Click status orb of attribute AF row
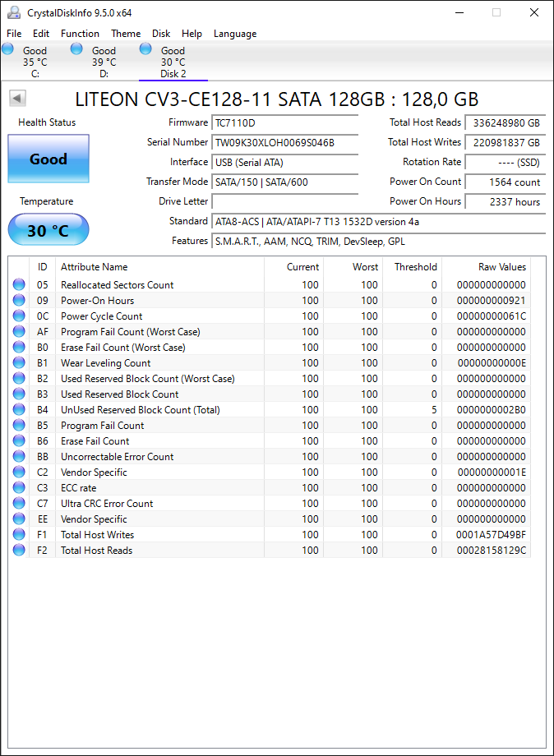Image resolution: width=554 pixels, height=756 pixels. click(x=19, y=331)
